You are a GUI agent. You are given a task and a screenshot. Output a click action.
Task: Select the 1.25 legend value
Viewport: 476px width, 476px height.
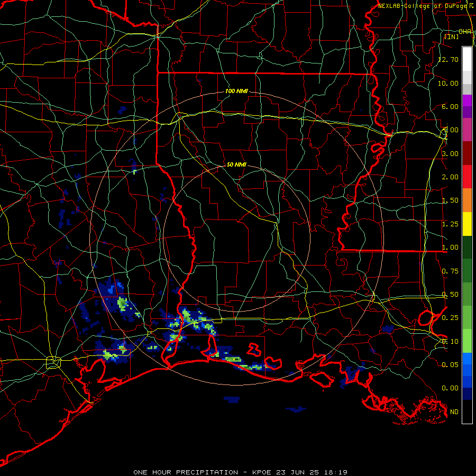pos(450,224)
